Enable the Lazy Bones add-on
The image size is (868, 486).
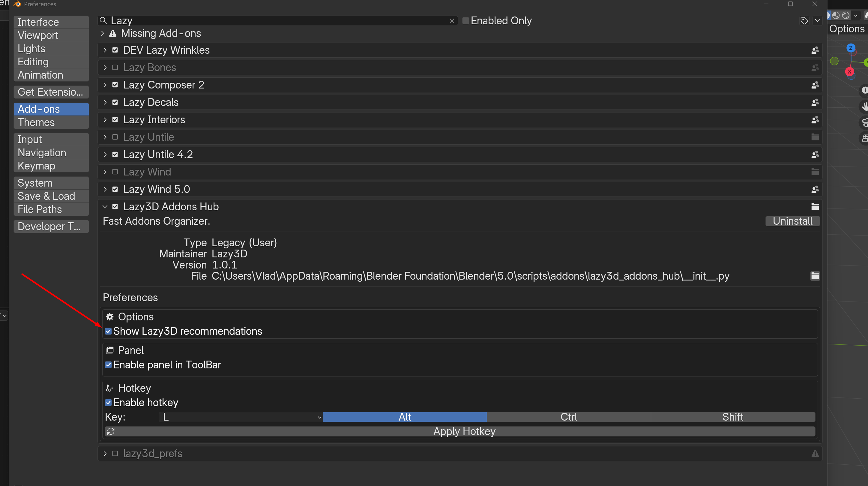coord(115,67)
